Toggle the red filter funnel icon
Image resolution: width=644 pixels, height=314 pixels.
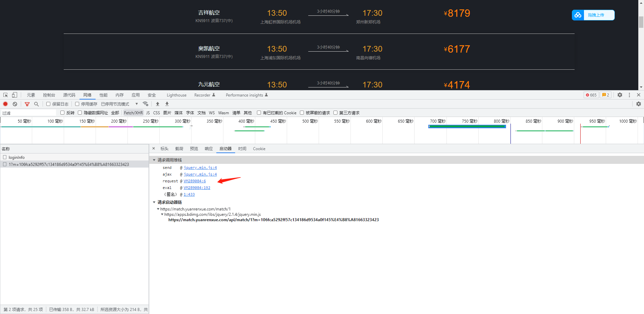point(27,104)
